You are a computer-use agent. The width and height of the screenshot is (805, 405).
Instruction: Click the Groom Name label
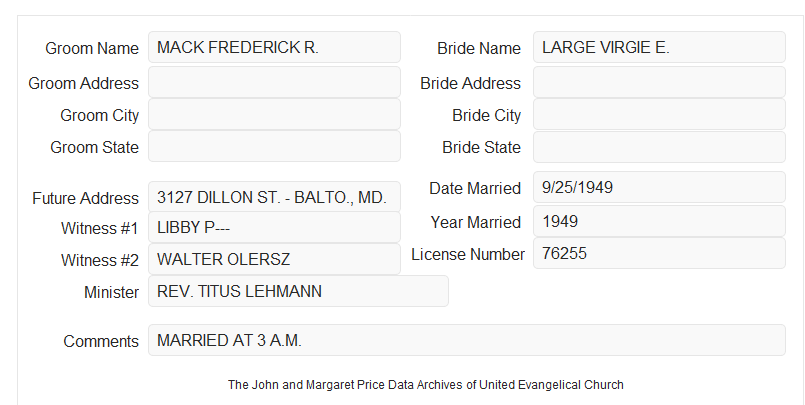[x=92, y=48]
